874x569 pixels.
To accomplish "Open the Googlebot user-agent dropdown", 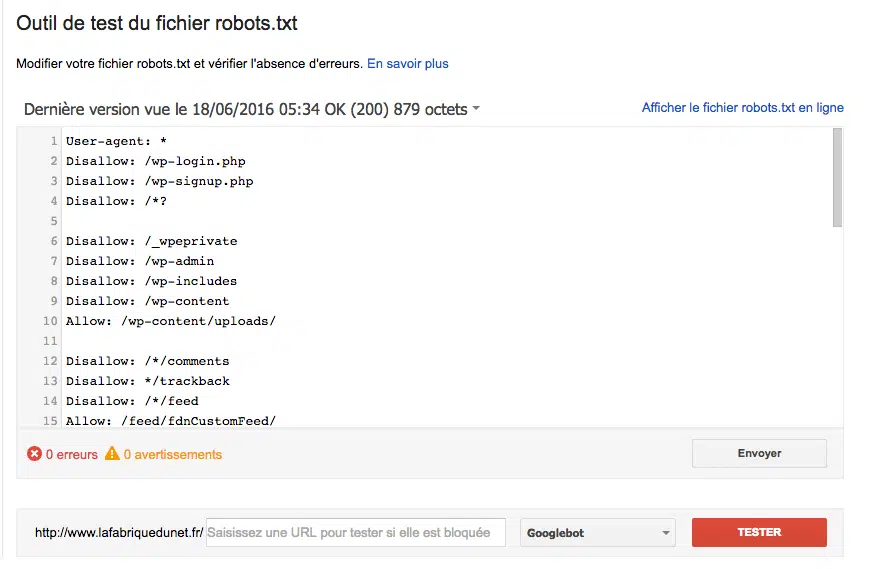I will click(x=598, y=533).
